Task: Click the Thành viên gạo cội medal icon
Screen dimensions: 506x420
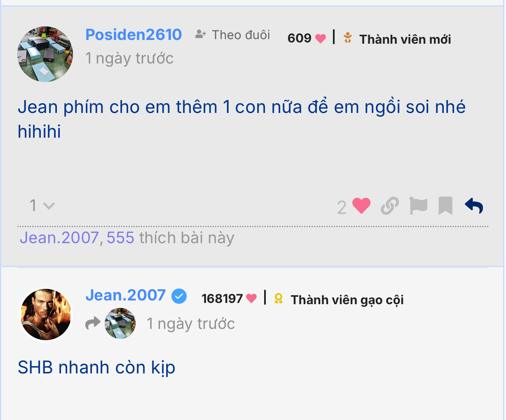Action: [x=279, y=298]
